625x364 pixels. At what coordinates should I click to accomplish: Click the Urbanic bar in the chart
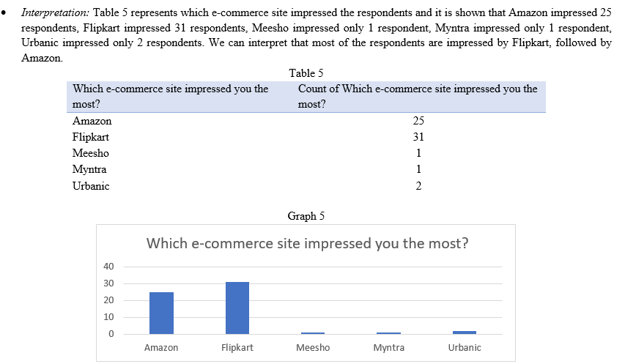point(465,332)
